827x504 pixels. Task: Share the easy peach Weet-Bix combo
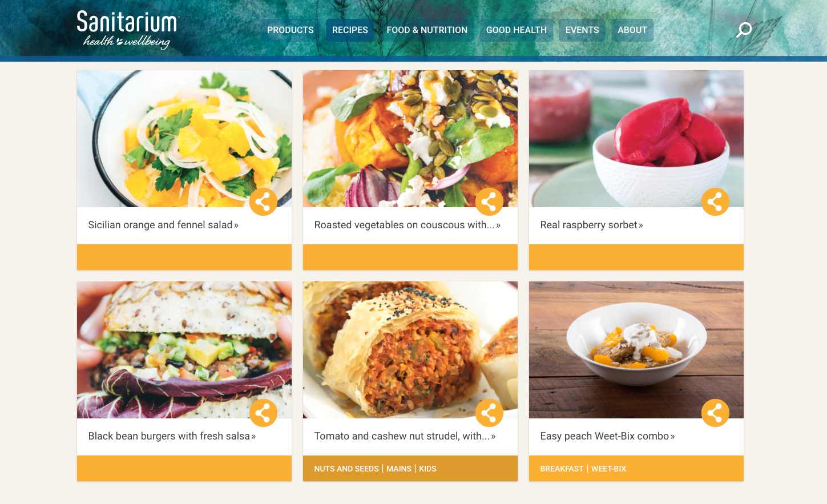pyautogui.click(x=715, y=413)
